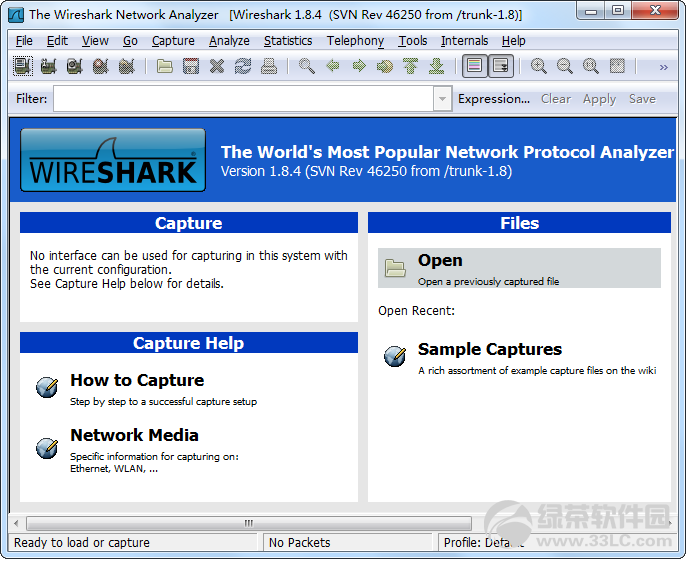Reset zoom to normal size icon

coord(591,66)
